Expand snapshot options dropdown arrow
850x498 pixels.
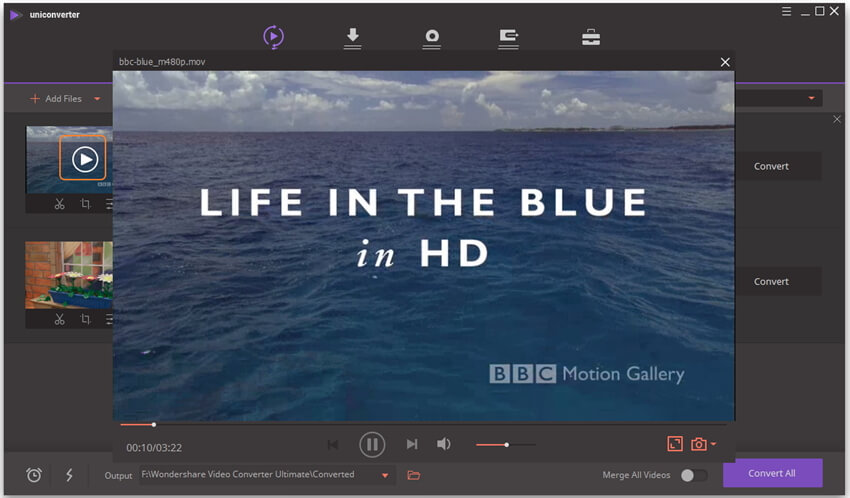click(x=713, y=444)
